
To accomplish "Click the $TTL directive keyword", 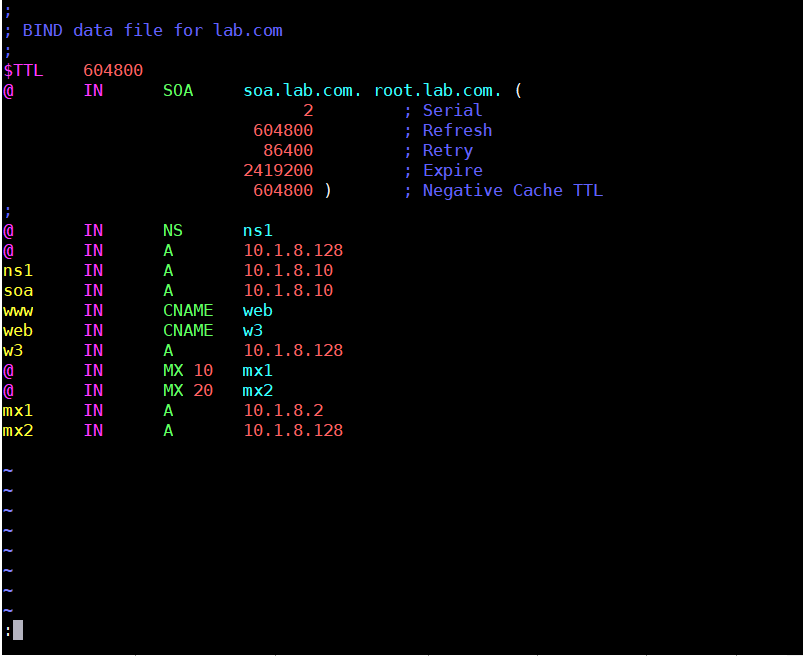I will pos(23,70).
